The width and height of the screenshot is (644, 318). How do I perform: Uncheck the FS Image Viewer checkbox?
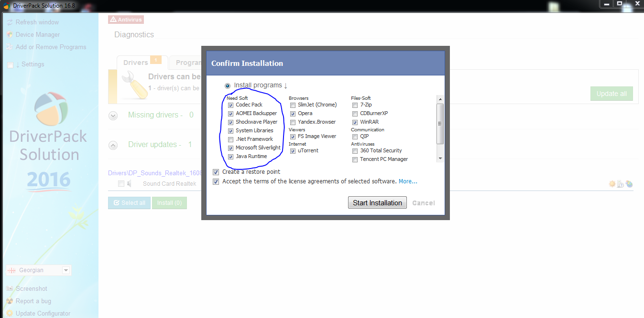pos(293,137)
